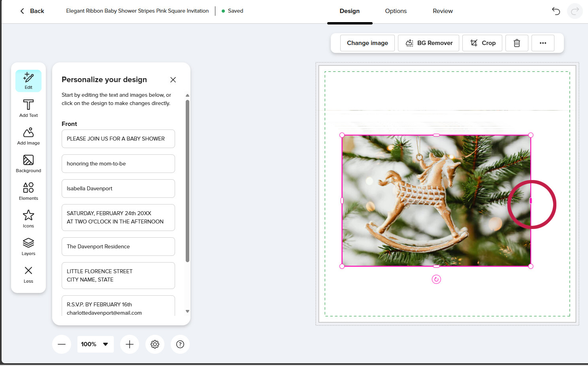Open the Add Image tool
Viewport: 588px width, 366px height.
point(28,136)
